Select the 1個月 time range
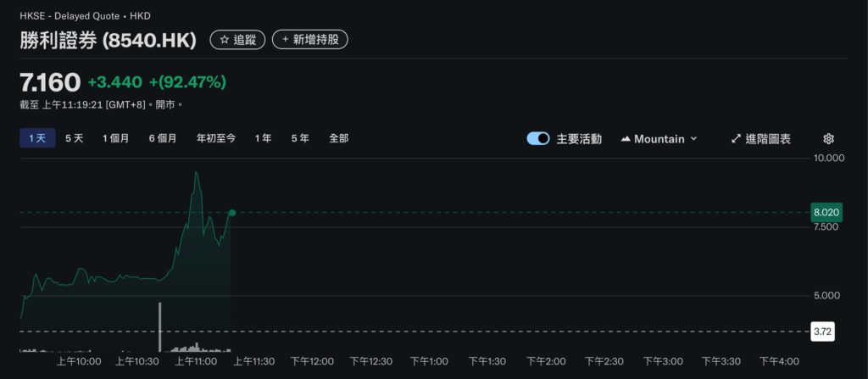This screenshot has height=379, width=868. [x=116, y=138]
